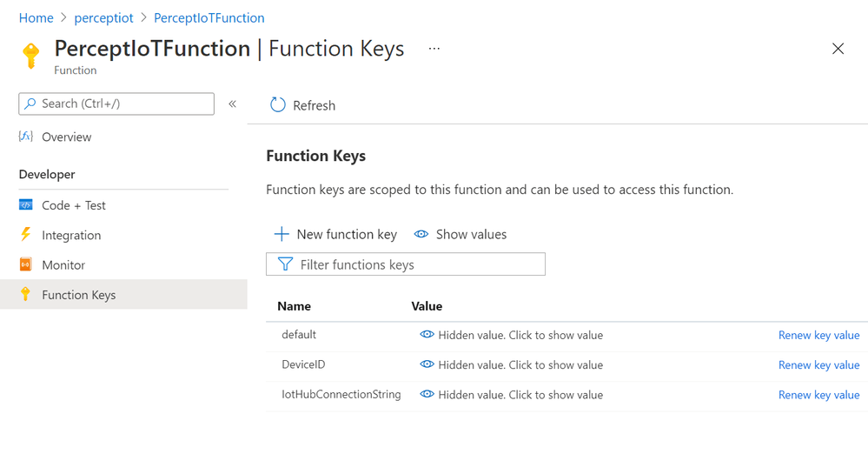868x474 pixels.
Task: Click the Refresh icon in the toolbar
Action: (278, 105)
